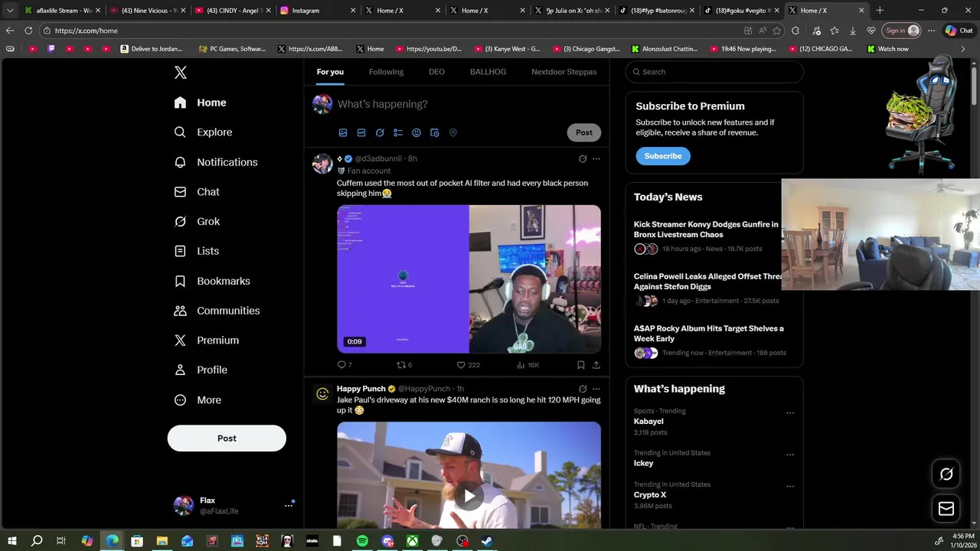Open the Cuffem video thumbnail
The width and height of the screenshot is (980, 551).
tap(469, 279)
